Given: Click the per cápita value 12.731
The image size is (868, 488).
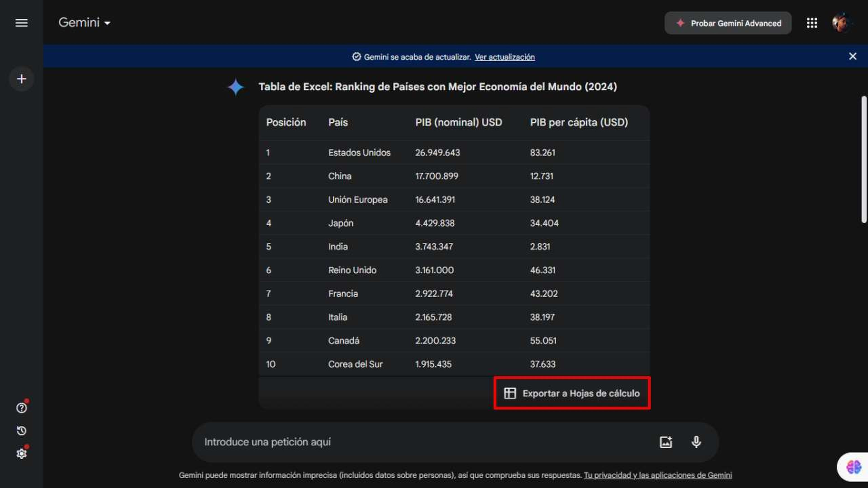Looking at the screenshot, I should tap(542, 176).
